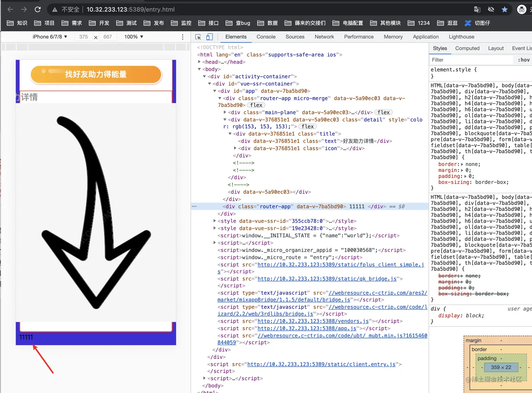
Task: Open the 需求 bookmark folder
Action: [x=72, y=23]
